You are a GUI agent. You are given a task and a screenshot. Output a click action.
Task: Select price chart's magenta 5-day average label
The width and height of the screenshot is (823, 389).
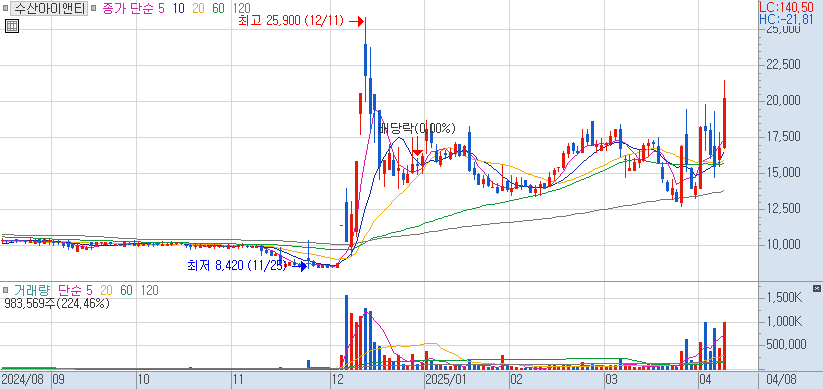point(161,8)
